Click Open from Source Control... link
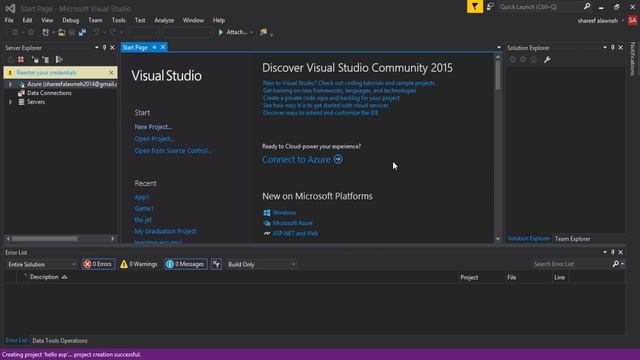Image resolution: width=640 pixels, height=360 pixels. [x=173, y=151]
